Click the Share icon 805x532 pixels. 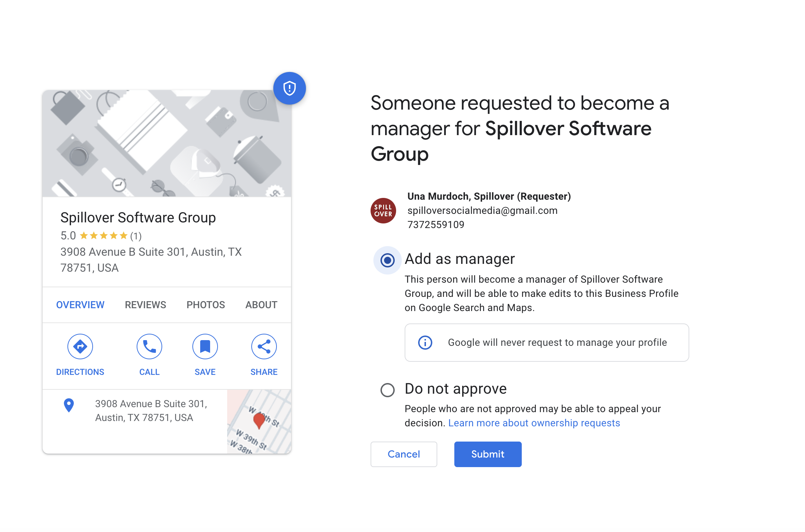point(264,347)
